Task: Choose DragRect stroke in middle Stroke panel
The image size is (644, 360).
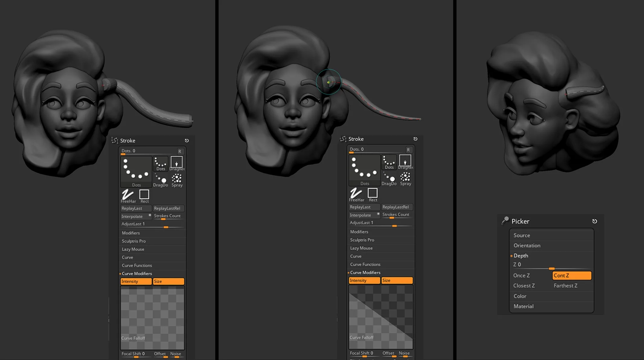Action: (x=405, y=162)
